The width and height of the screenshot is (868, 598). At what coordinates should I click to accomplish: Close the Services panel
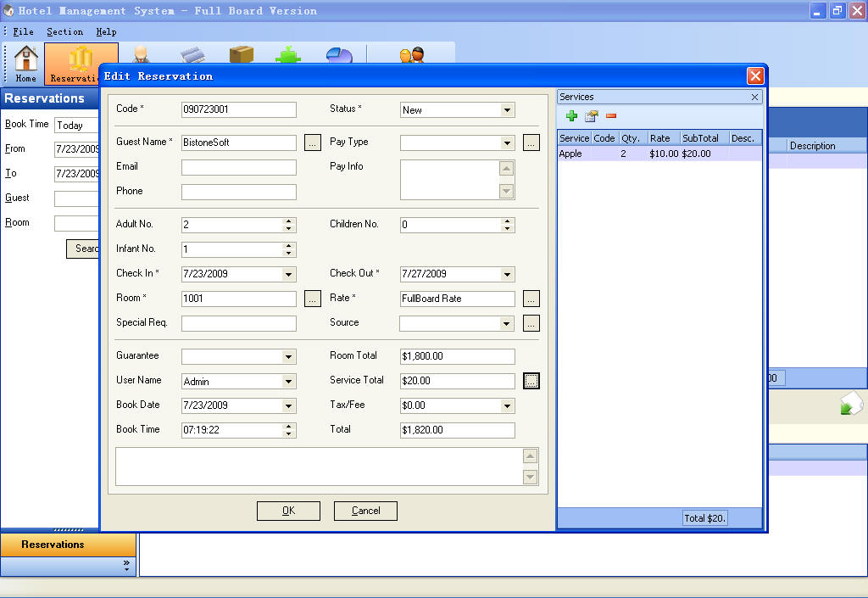point(754,98)
